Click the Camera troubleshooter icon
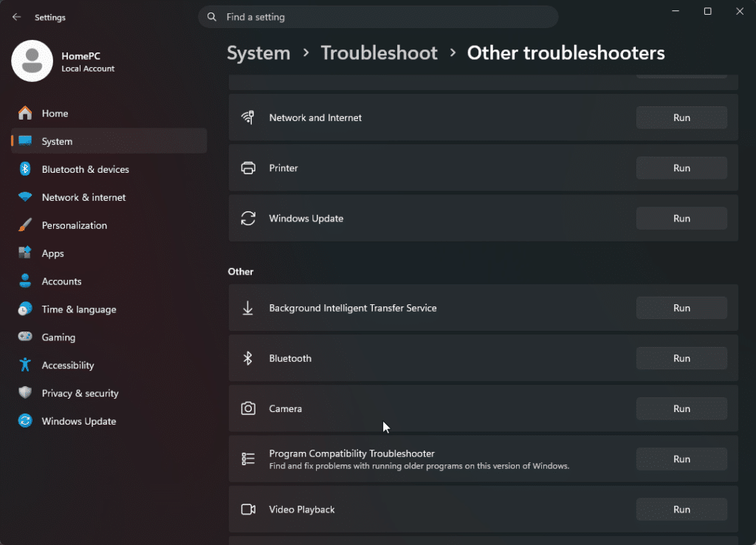Viewport: 756px width, 545px height. (x=248, y=408)
